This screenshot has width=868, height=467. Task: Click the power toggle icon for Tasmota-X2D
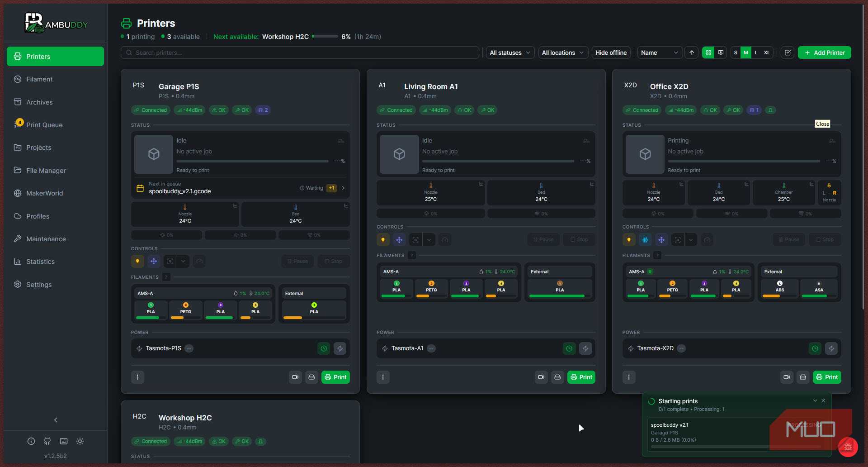831,348
